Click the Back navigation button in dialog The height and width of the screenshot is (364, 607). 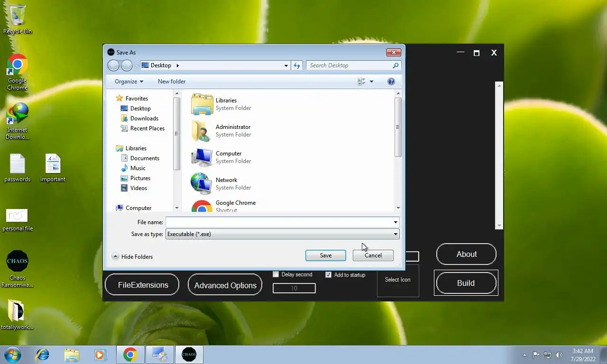113,65
